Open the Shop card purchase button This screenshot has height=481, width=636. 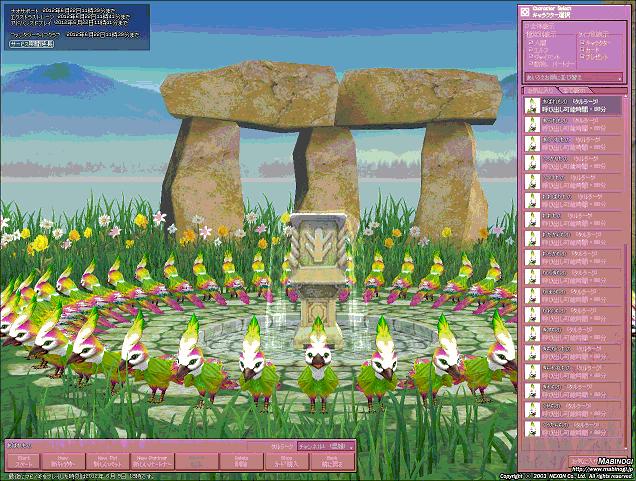(286, 461)
